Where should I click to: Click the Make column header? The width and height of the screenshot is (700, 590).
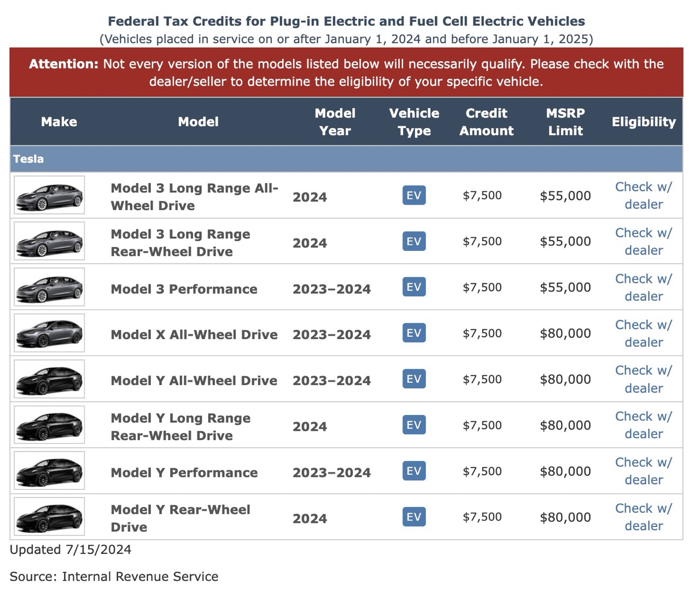click(x=59, y=122)
